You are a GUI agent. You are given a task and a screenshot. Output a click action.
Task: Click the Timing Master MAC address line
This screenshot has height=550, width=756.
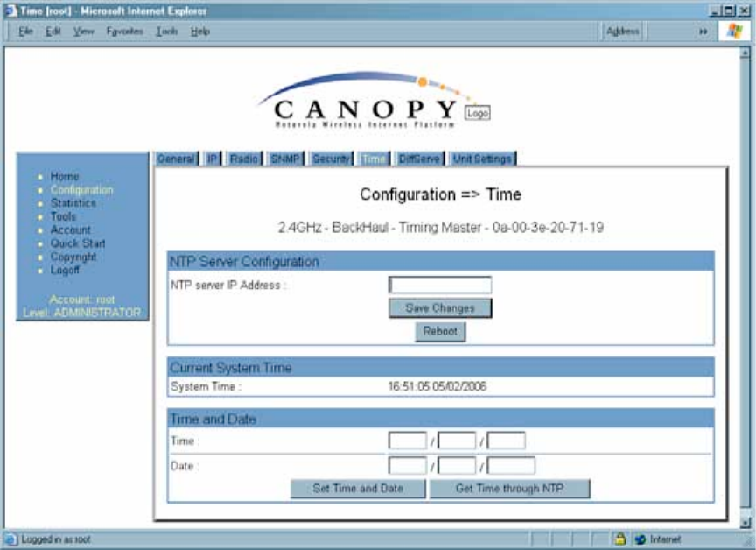point(440,227)
